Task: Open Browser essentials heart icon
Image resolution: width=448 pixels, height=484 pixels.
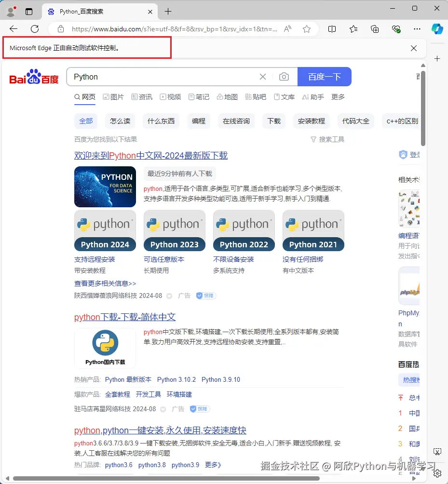Action: tap(396, 29)
